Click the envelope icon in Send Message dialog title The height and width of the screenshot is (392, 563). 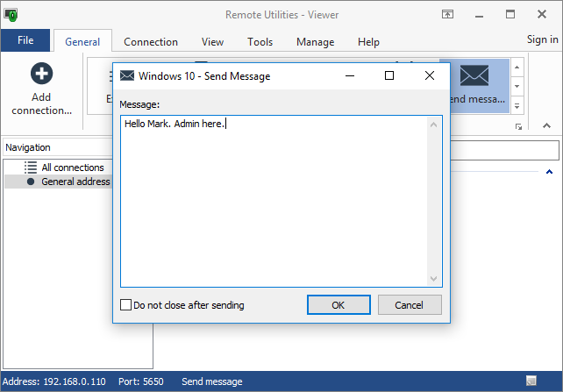coord(127,76)
